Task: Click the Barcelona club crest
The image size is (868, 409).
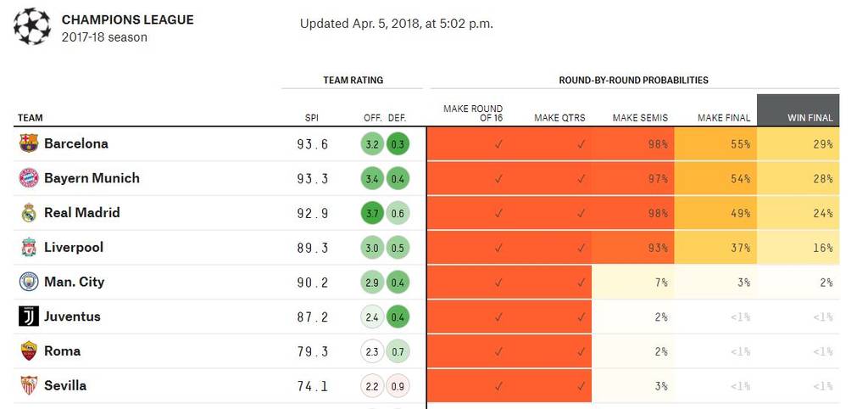Action: pos(29,143)
